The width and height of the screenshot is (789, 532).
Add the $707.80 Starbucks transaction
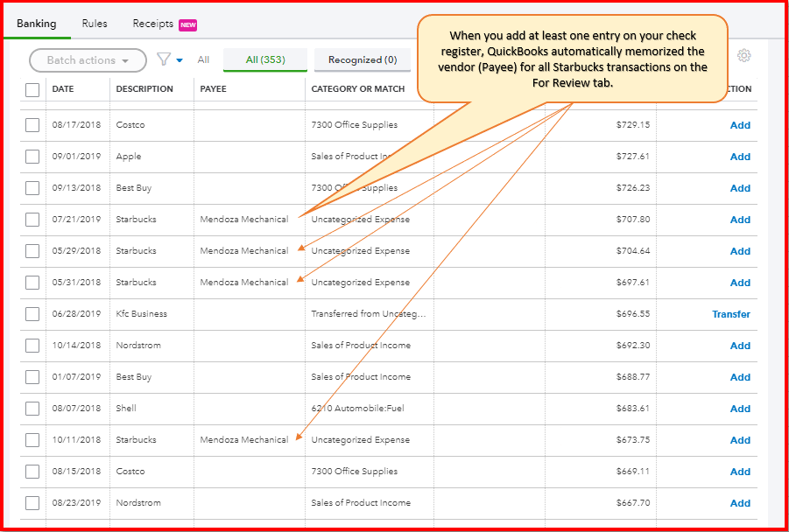740,220
